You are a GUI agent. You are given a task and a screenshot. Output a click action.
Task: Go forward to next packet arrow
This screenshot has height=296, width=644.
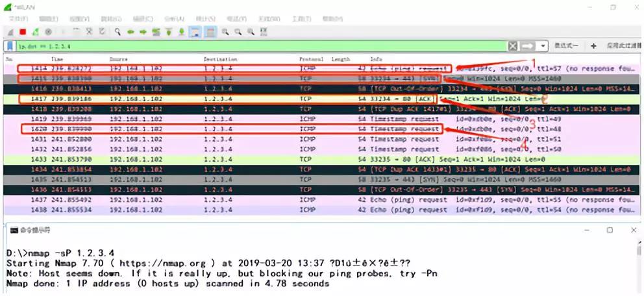coord(143,31)
